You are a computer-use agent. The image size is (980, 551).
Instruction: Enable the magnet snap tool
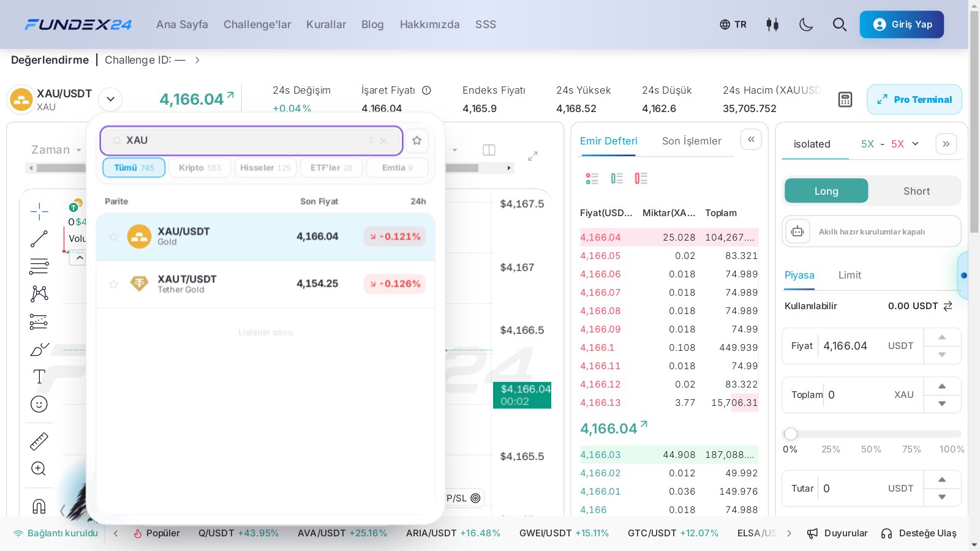coord(39,506)
